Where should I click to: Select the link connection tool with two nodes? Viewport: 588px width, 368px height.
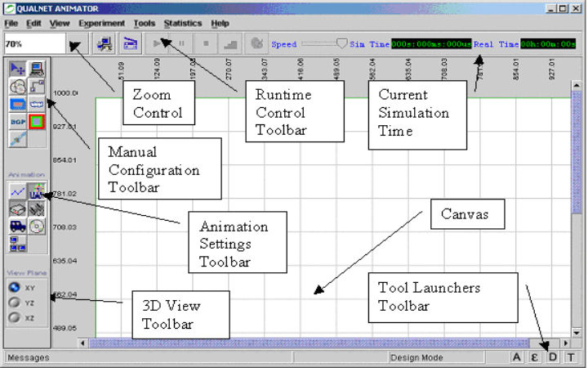point(37,87)
